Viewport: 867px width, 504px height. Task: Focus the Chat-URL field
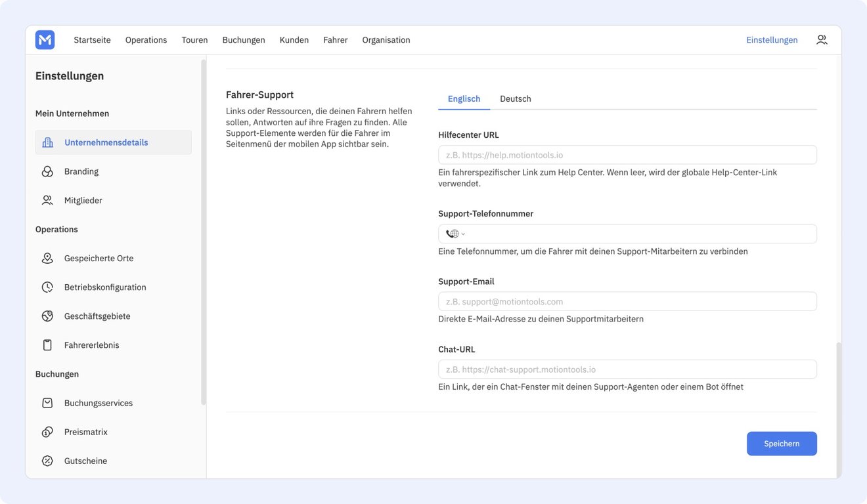point(627,369)
